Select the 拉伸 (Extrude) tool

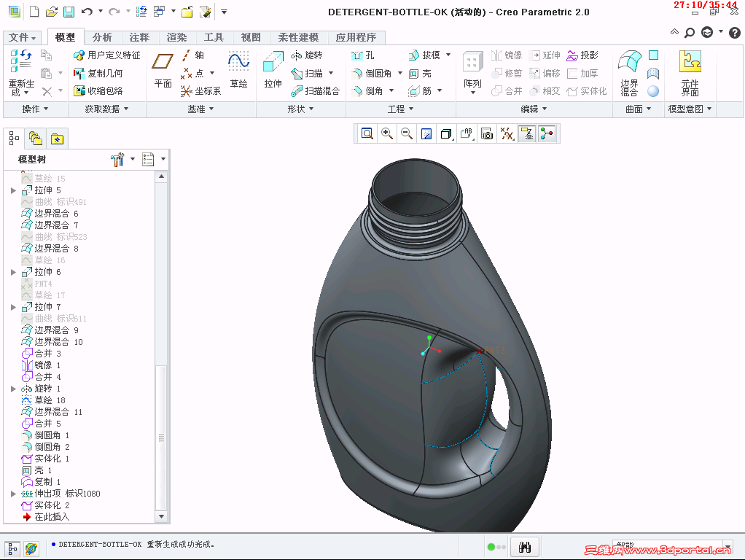[x=273, y=70]
